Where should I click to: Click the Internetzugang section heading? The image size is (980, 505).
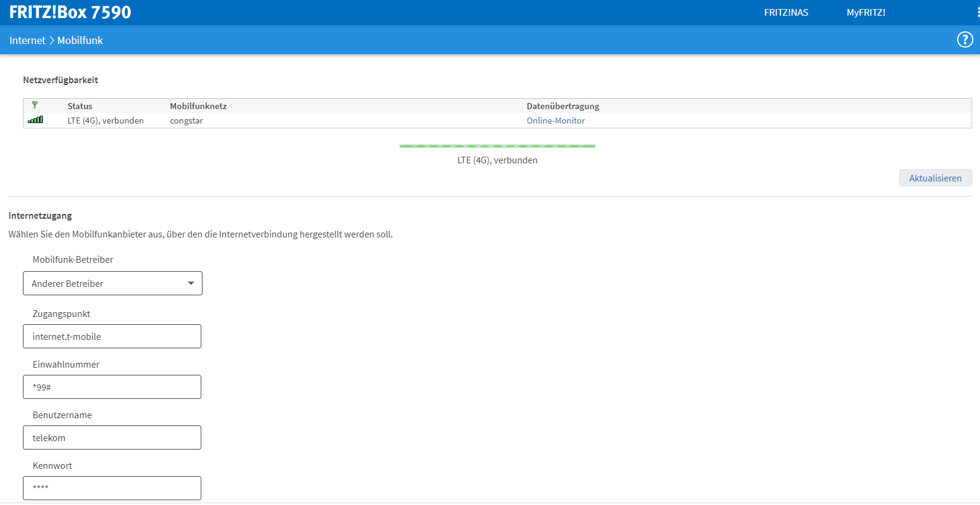40,216
